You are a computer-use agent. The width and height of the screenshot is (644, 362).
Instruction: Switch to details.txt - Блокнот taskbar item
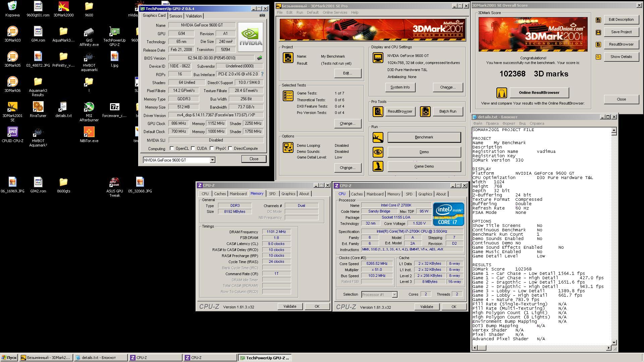point(101,358)
